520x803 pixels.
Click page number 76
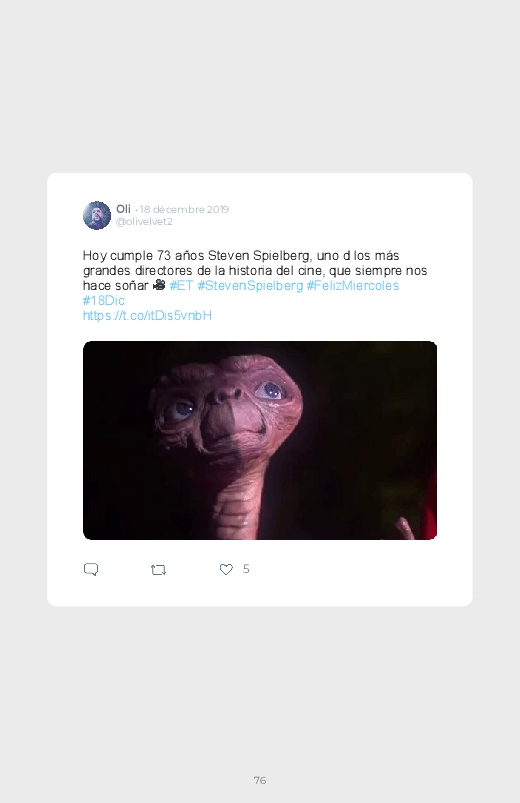[260, 780]
